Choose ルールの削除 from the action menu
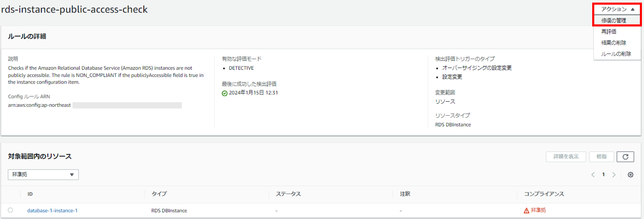 [618, 53]
